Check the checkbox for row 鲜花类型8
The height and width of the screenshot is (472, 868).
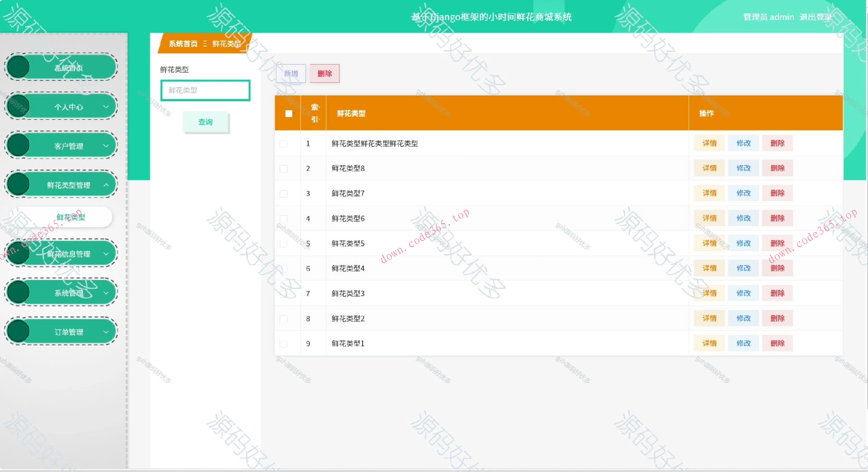pyautogui.click(x=283, y=169)
